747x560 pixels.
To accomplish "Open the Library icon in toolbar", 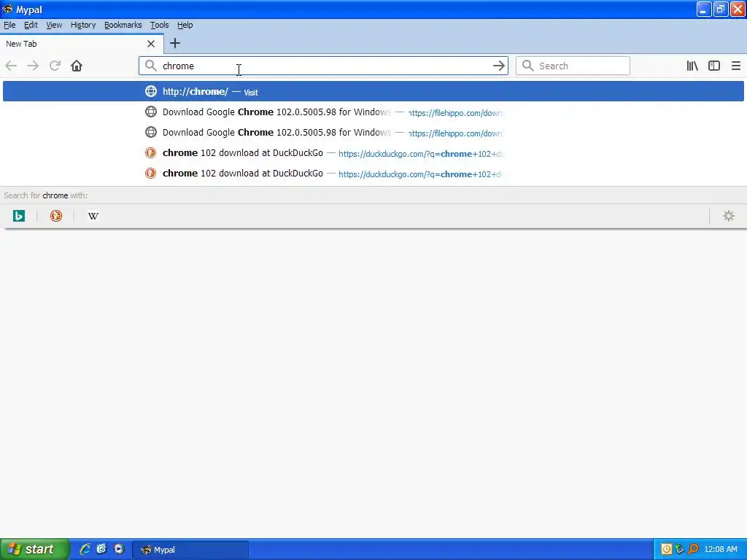I will 692,66.
